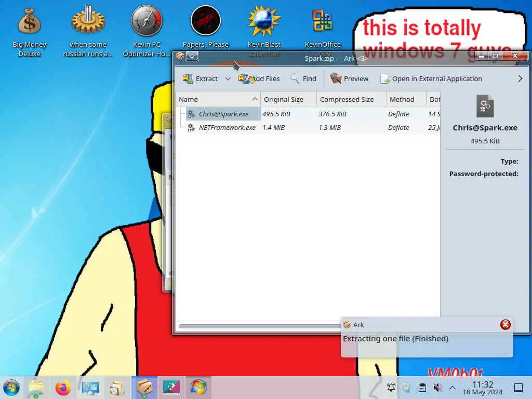Toggle the keep-above diamond button in title bar
Viewport: 532px width, 399px height.
coord(192,56)
